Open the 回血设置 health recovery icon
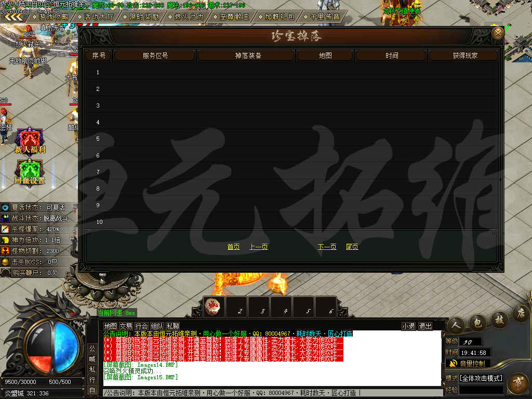Viewport: 532px width, 399px height. (30, 171)
